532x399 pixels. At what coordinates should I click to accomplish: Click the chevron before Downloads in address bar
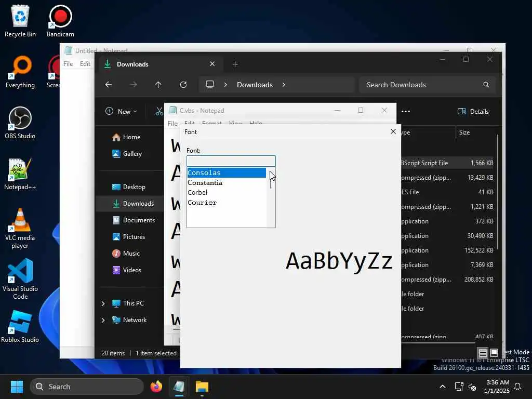225,85
